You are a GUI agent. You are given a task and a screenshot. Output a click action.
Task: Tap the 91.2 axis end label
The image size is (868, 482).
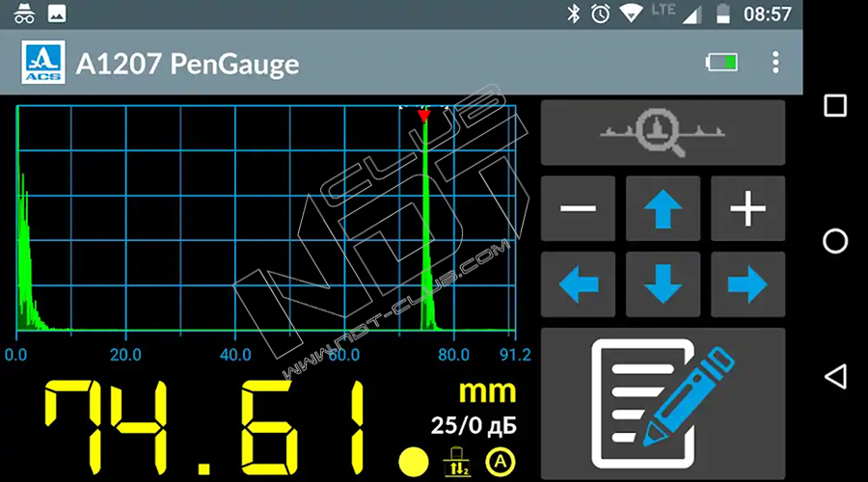(515, 355)
